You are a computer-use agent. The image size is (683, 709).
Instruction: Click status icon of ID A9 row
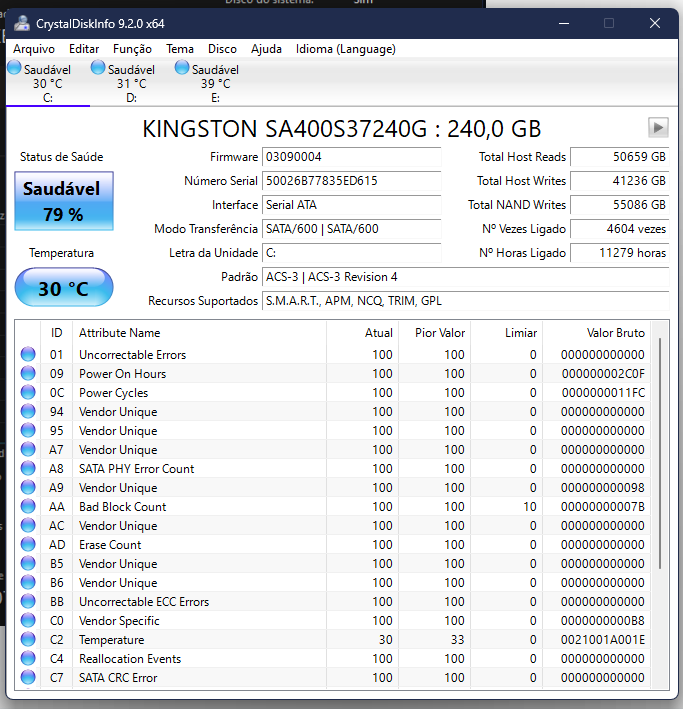28,487
